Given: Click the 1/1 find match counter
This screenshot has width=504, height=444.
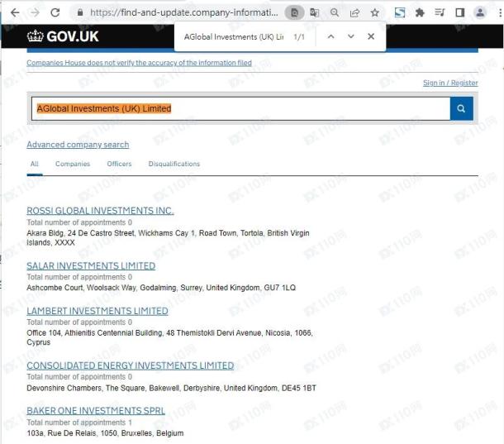Looking at the screenshot, I should tap(299, 37).
